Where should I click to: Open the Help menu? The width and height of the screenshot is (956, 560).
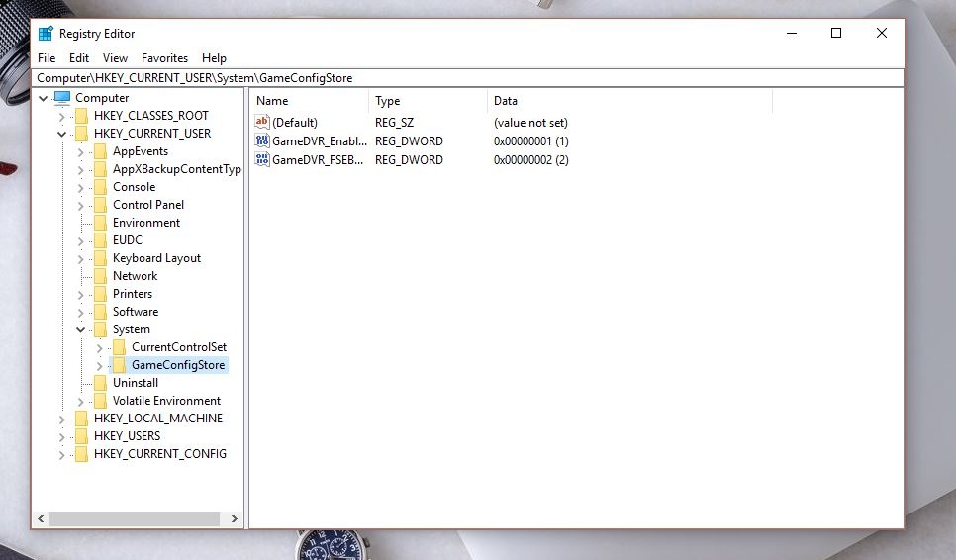pos(214,58)
